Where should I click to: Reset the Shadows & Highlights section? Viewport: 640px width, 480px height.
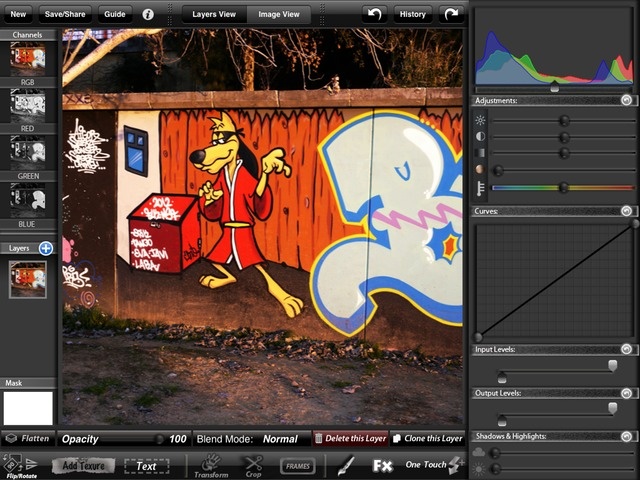click(627, 436)
